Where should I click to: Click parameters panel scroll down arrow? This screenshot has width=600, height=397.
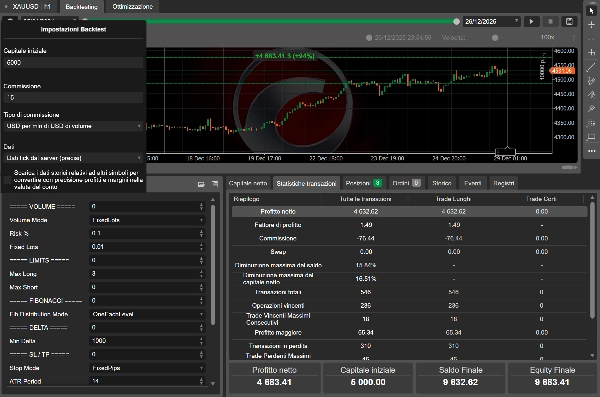pos(213,383)
